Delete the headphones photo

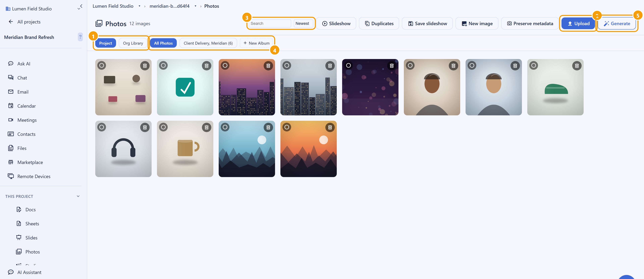[x=145, y=127]
